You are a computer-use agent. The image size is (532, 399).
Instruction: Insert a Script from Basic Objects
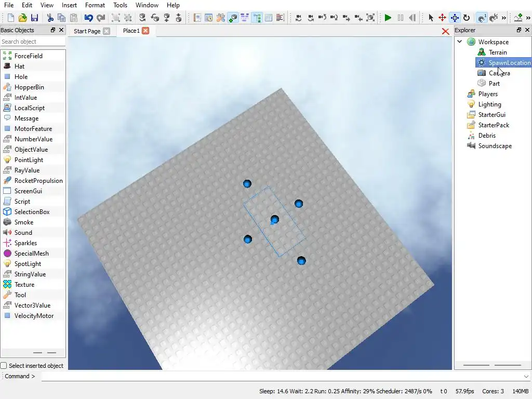pos(22,202)
